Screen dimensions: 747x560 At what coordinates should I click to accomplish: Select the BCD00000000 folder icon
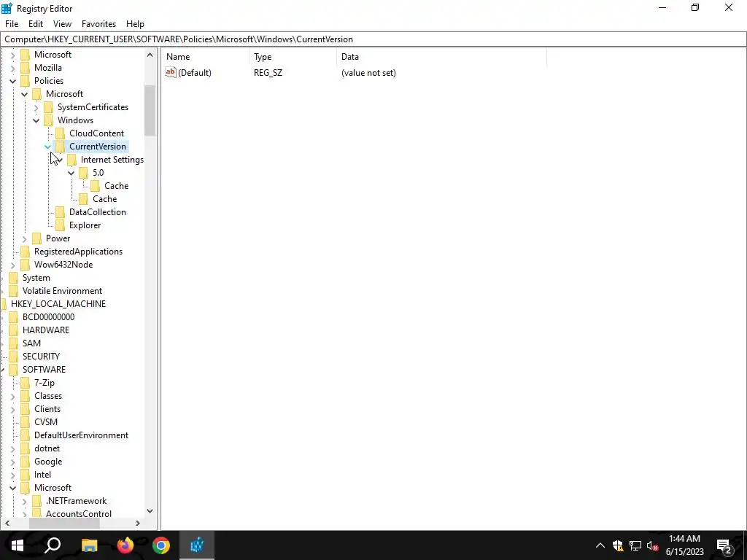[13, 317]
